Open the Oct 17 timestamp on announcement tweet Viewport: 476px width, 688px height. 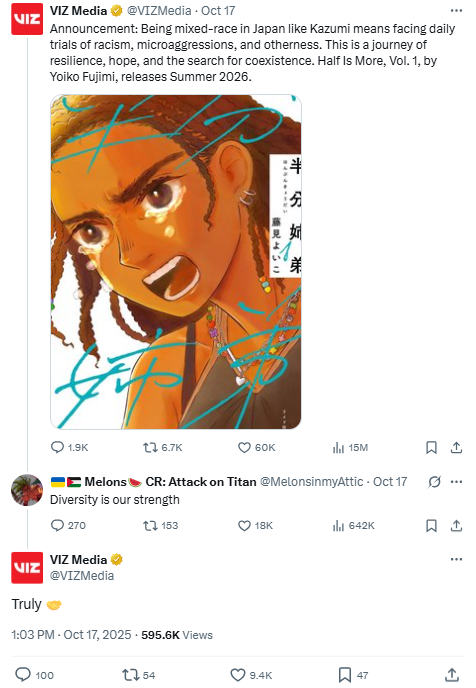(218, 11)
